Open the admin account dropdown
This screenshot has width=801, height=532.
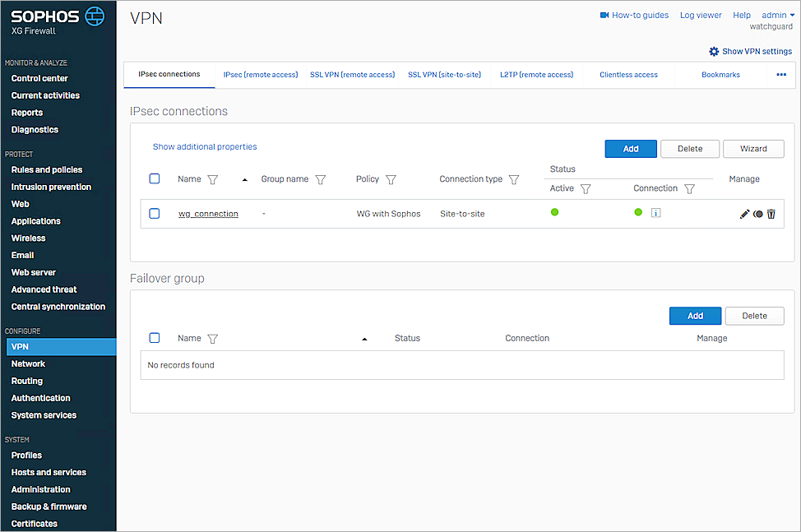[x=776, y=14]
